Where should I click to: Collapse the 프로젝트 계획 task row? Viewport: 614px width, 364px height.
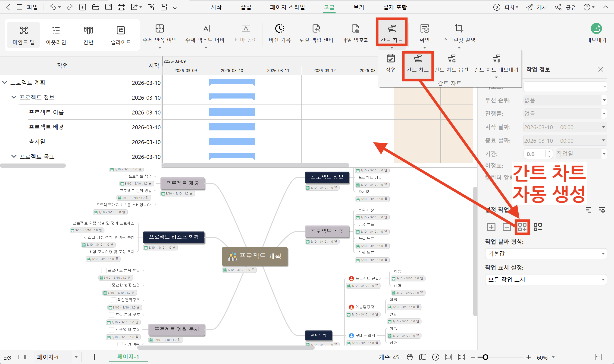[x=4, y=83]
